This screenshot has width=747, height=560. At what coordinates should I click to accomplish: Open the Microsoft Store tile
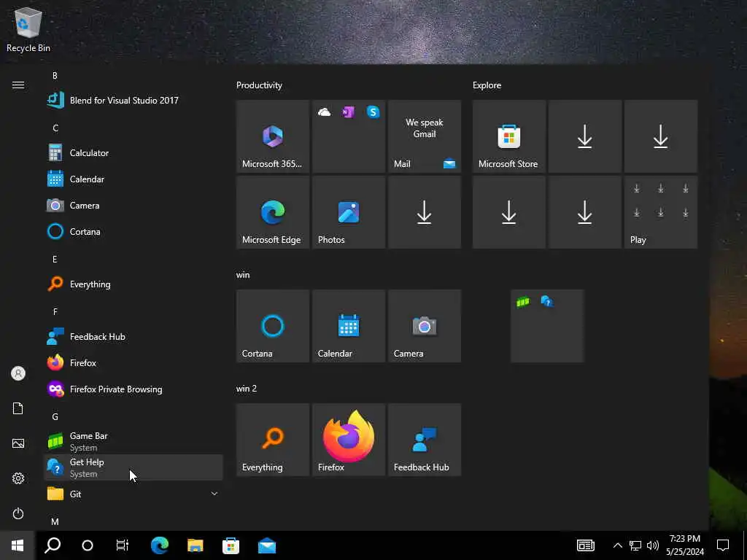point(508,136)
